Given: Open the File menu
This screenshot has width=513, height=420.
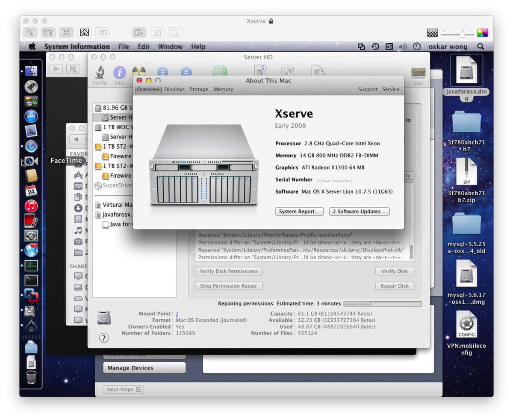Looking at the screenshot, I should point(124,47).
